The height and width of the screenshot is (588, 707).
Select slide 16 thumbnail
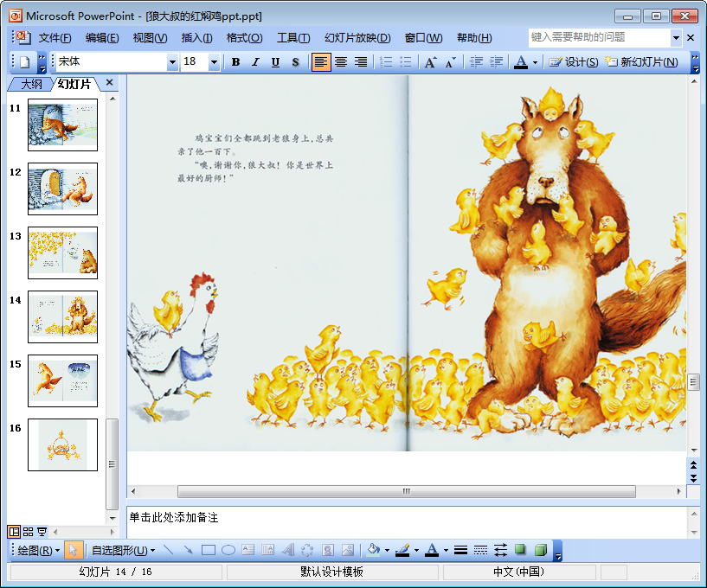pos(62,444)
